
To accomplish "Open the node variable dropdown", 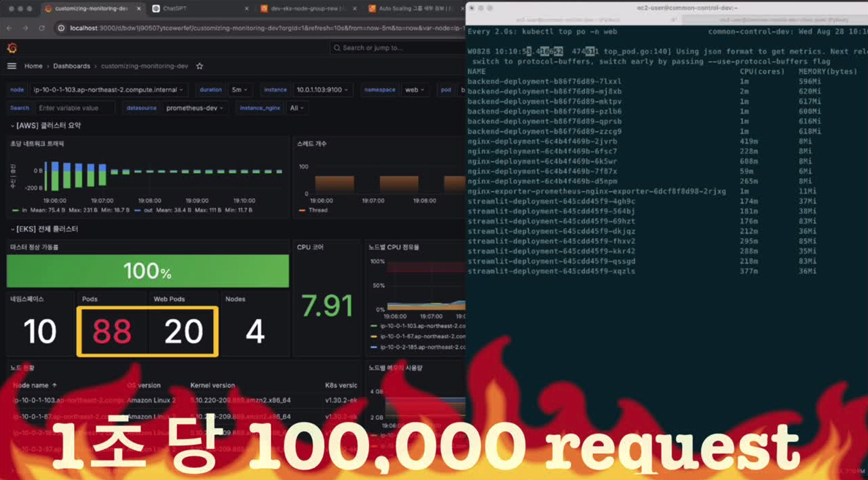I will point(108,90).
